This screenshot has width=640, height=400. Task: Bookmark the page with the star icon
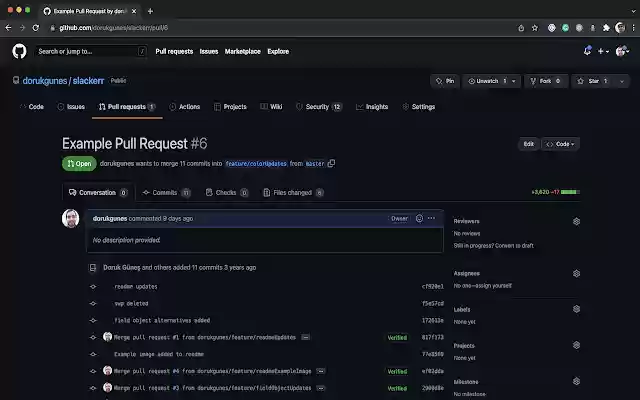click(x=535, y=28)
